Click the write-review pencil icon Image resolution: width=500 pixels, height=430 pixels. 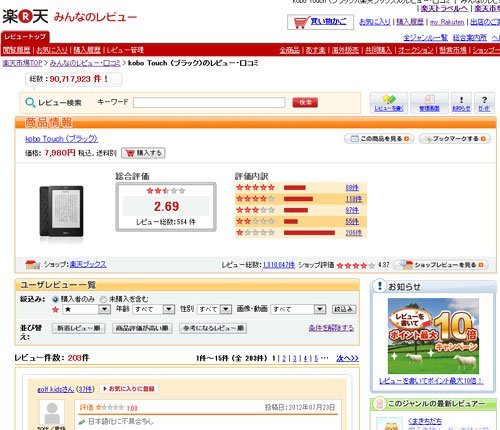(x=389, y=103)
